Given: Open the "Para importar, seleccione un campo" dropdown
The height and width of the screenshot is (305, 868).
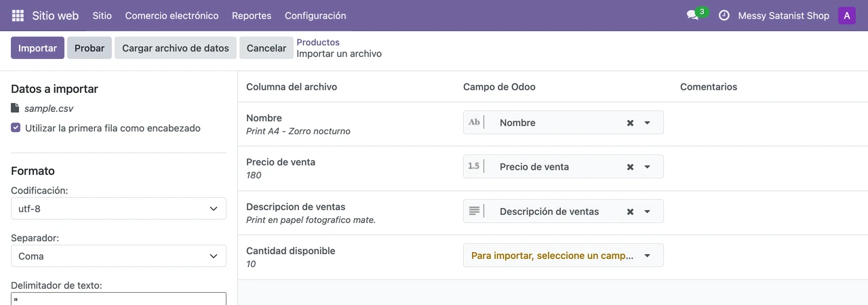Looking at the screenshot, I should (563, 256).
